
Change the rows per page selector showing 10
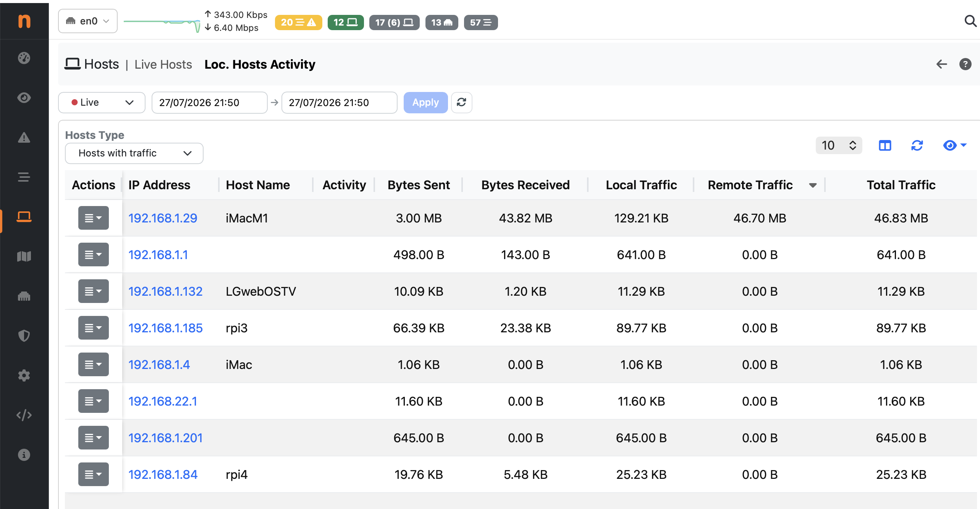[839, 145]
